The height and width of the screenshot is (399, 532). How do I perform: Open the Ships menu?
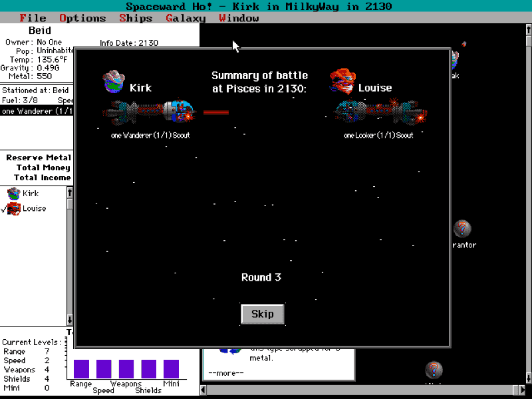136,18
